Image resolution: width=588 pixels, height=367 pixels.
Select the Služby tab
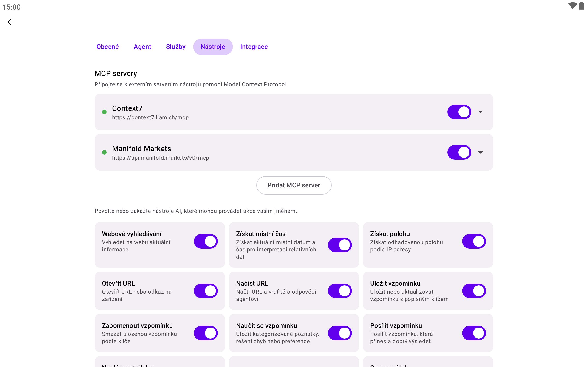[x=176, y=47]
